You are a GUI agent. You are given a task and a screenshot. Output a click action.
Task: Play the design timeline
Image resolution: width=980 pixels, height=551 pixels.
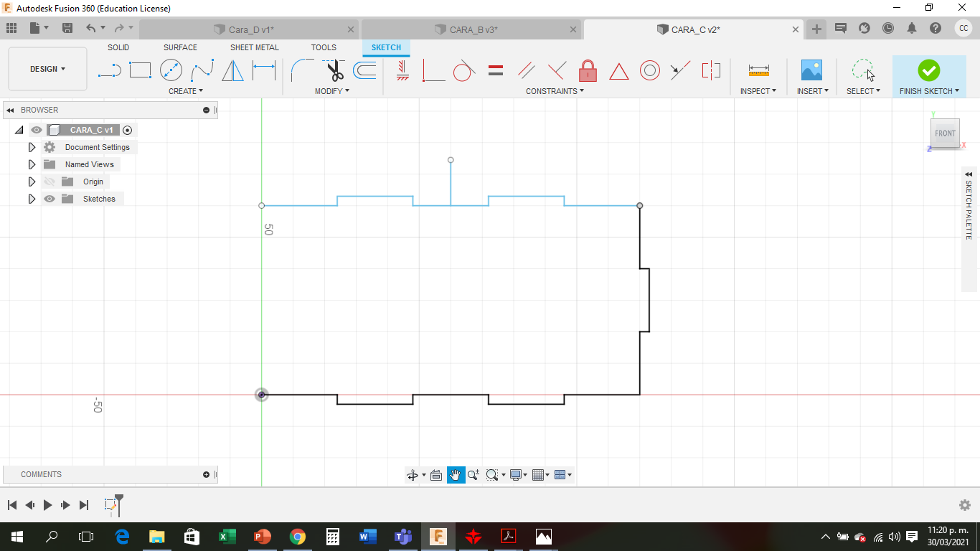[47, 505]
